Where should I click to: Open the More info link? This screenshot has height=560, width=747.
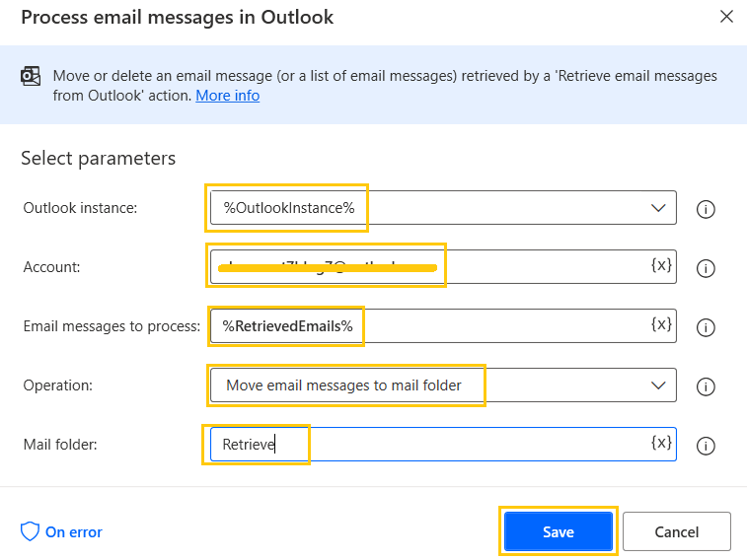[228, 96]
